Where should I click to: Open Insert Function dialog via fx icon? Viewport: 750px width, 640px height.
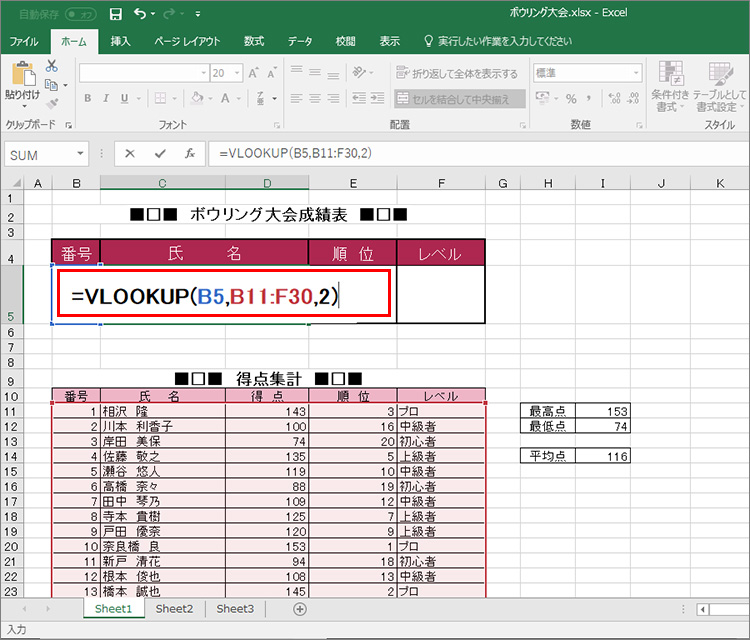[189, 154]
